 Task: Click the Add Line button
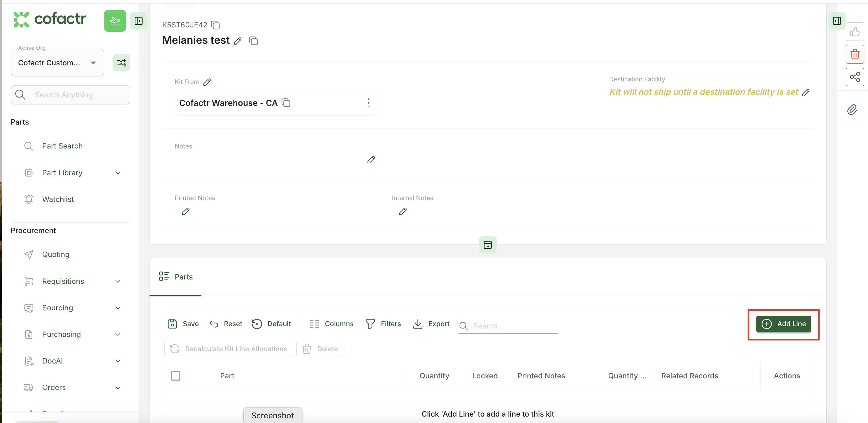(783, 324)
